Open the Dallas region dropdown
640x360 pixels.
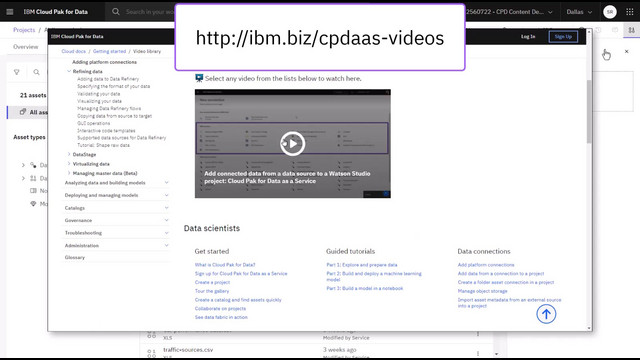579,12
